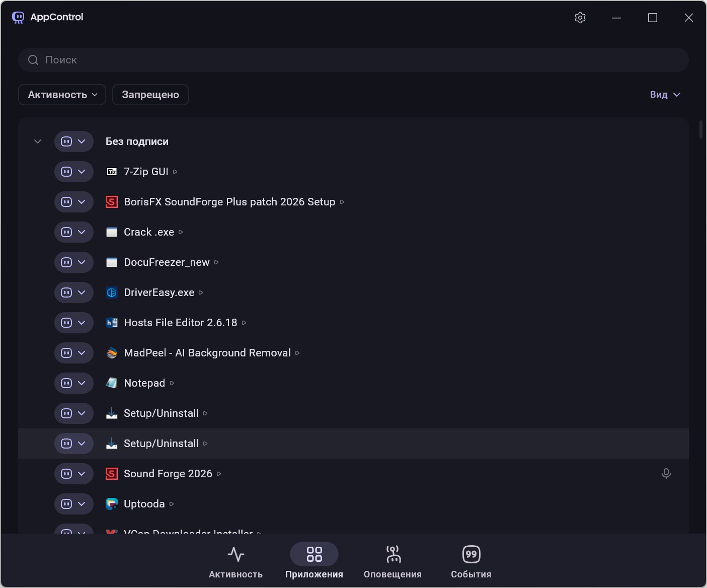The height and width of the screenshot is (588, 707).
Task: Click the Sound Forge 2026 app icon
Action: [112, 474]
